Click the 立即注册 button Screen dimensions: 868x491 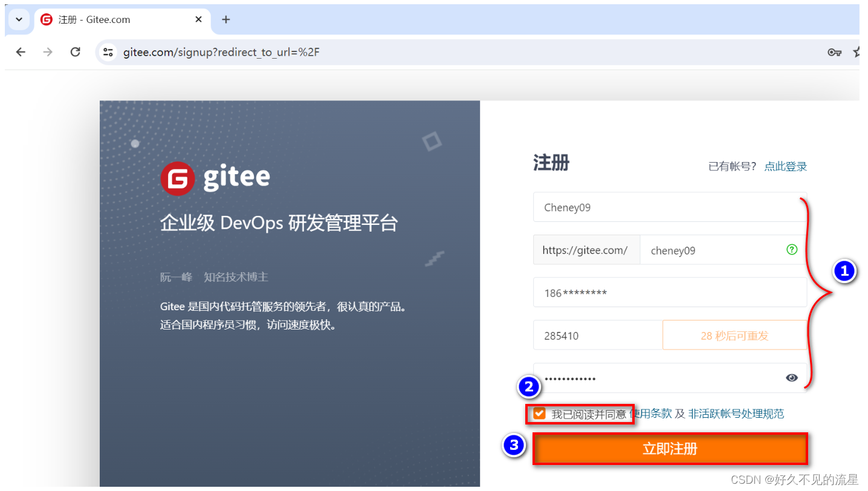point(670,449)
